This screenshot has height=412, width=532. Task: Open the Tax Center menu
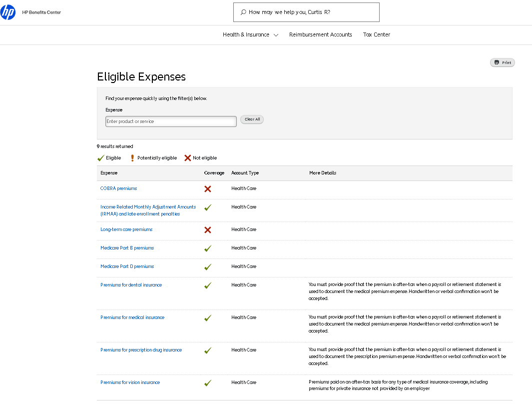[376, 35]
